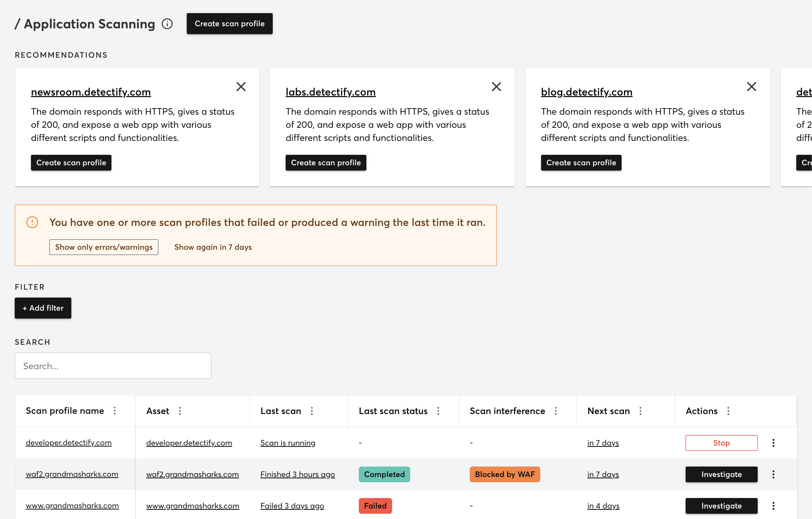Open the Scan profile name column menu

115,411
